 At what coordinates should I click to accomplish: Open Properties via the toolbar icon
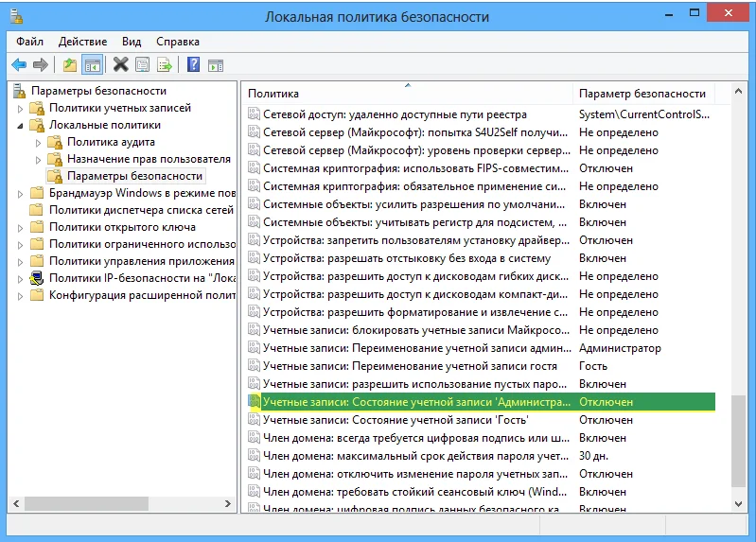pyautogui.click(x=142, y=64)
